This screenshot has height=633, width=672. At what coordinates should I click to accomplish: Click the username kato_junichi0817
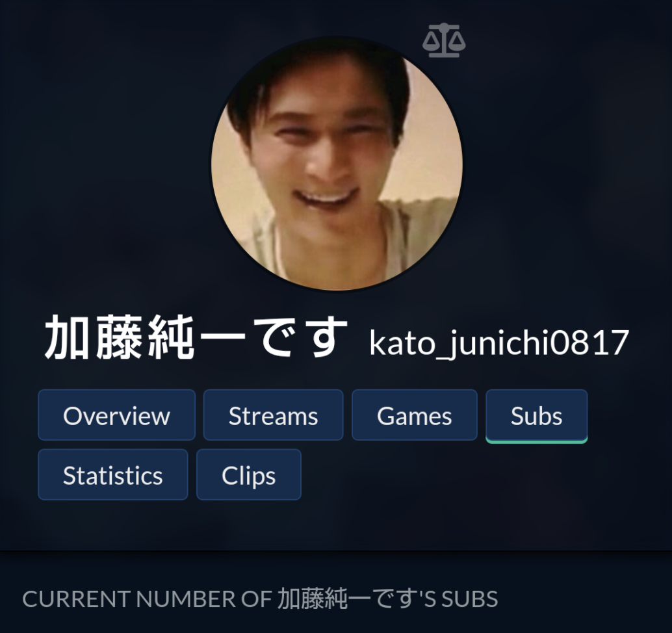pyautogui.click(x=499, y=343)
